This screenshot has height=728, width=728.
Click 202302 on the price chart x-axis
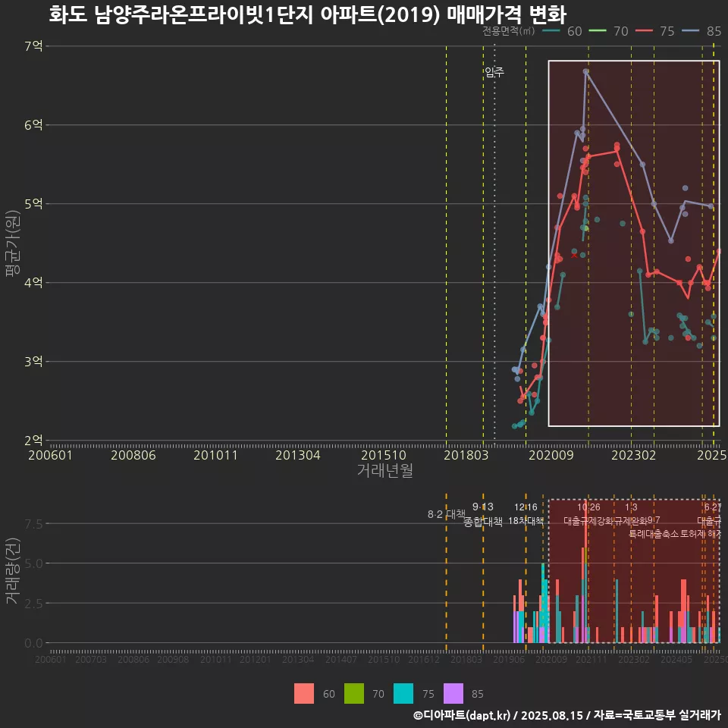pos(634,455)
